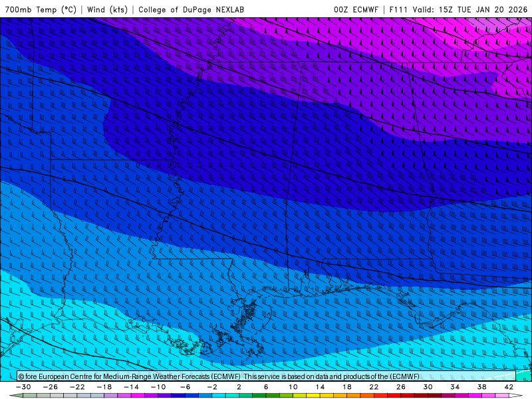Viewport: 532px width, 399px height.
Task: Click the -2 legend label
Action: 212,387
